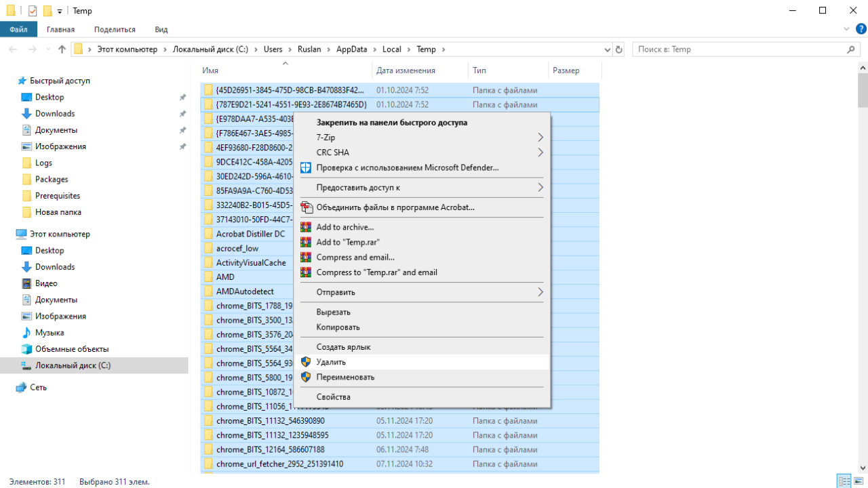Click the folder icon of acrocef_low
Screen dimensions: 868x488
click(209, 248)
